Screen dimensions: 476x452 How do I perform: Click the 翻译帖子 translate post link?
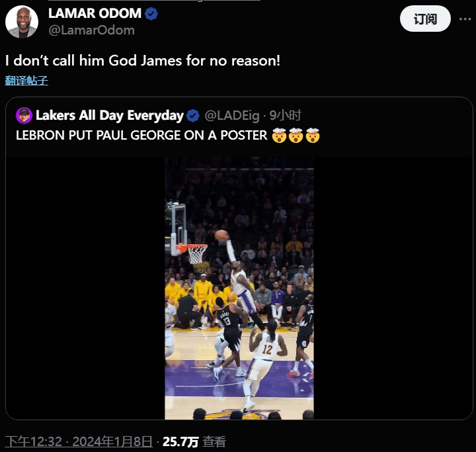(x=26, y=81)
